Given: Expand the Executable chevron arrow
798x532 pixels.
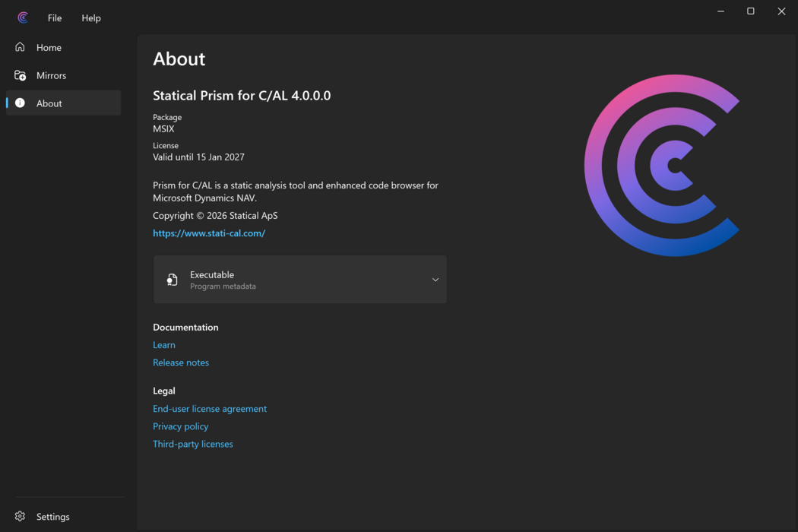Looking at the screenshot, I should tap(435, 280).
